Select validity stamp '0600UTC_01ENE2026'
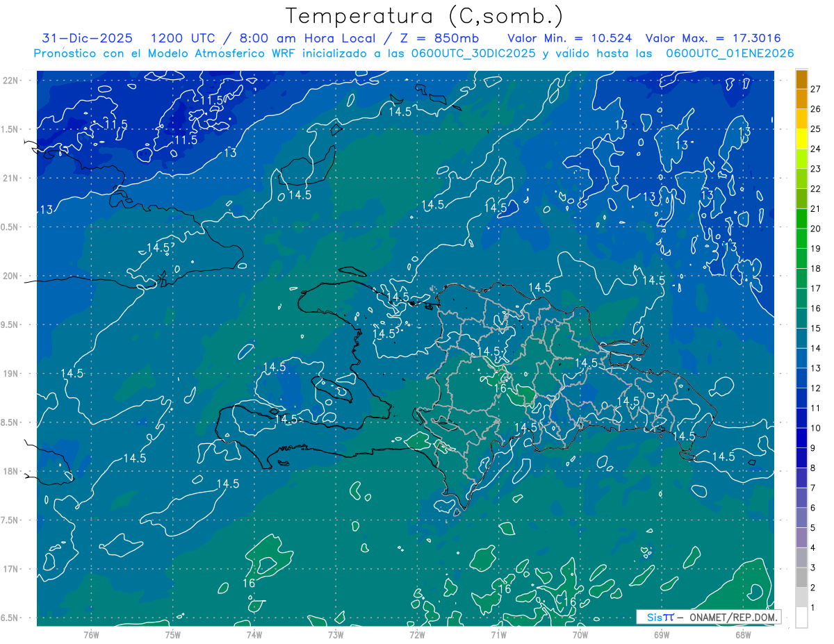 [x=730, y=53]
